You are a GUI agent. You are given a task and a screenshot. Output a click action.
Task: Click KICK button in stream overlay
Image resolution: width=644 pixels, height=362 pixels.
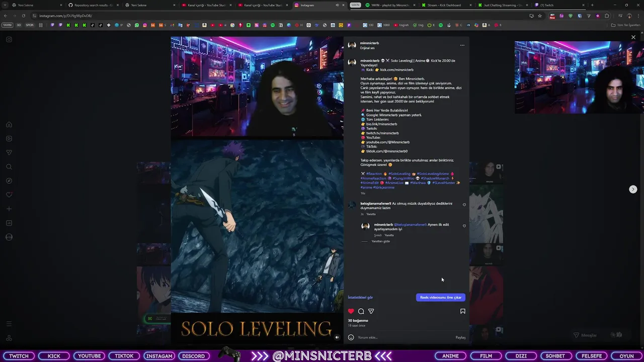(x=54, y=356)
